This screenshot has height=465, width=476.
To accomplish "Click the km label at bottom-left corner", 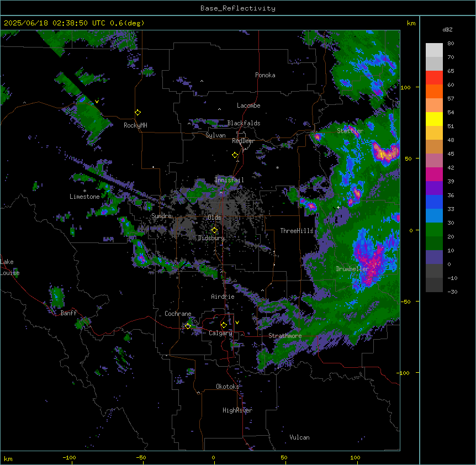I will pos(8,458).
